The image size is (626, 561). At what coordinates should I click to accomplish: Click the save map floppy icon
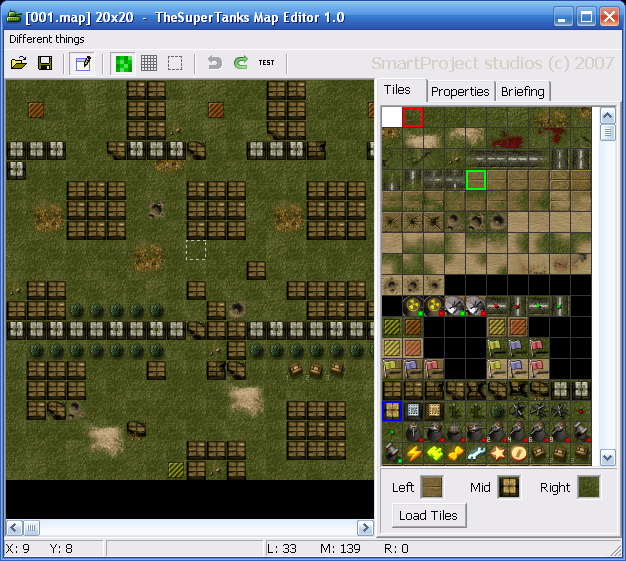45,63
